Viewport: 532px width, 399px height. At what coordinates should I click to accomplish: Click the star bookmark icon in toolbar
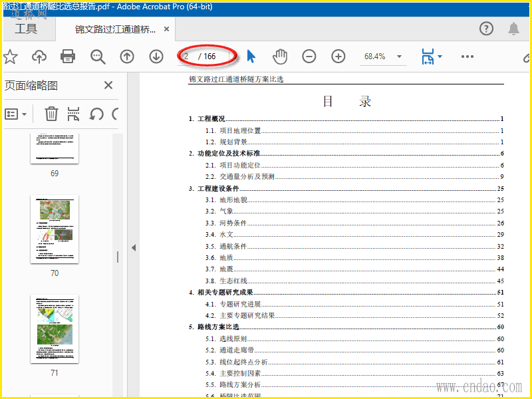[x=10, y=57]
